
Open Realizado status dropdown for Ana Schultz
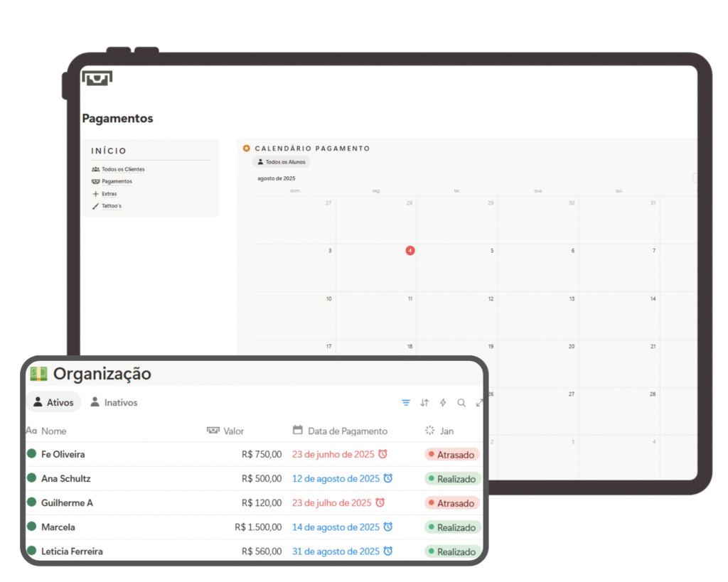pyautogui.click(x=452, y=479)
